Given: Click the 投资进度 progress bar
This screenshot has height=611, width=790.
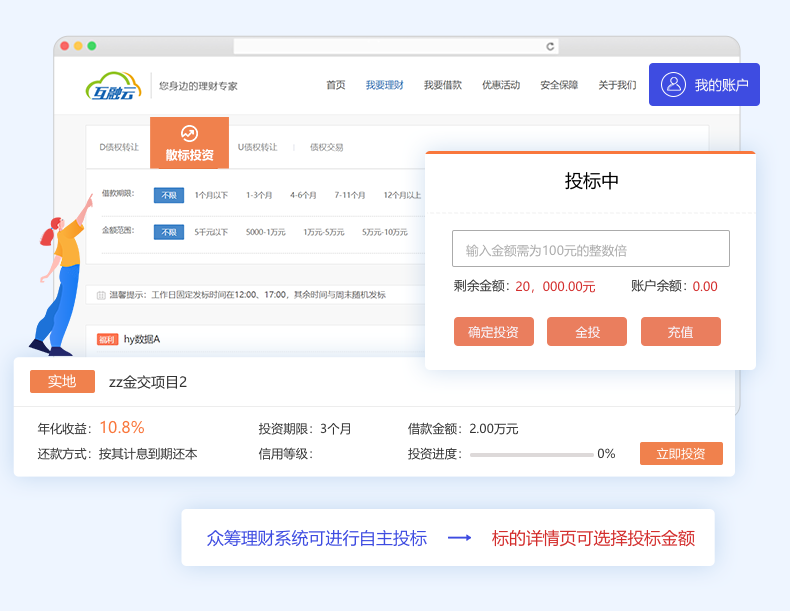Looking at the screenshot, I should (531, 454).
